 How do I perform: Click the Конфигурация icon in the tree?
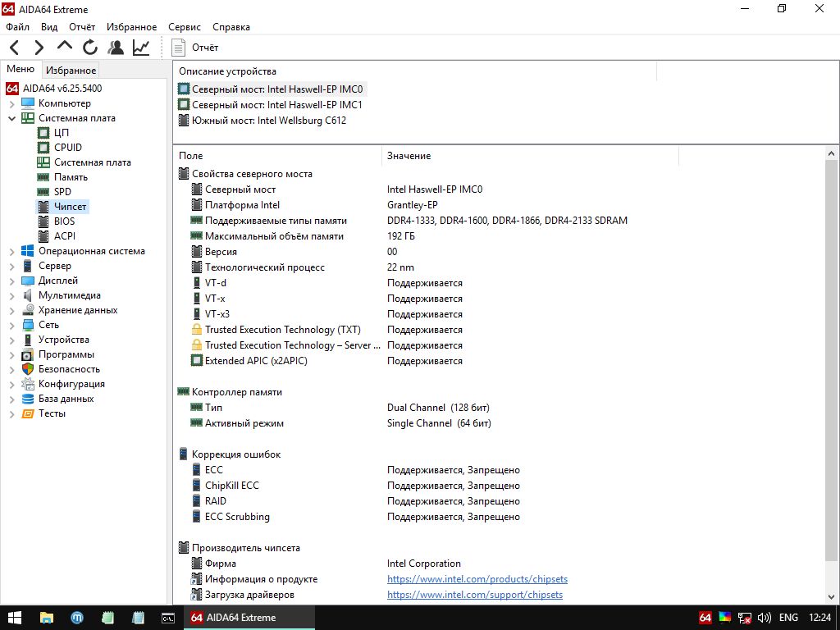[28, 384]
